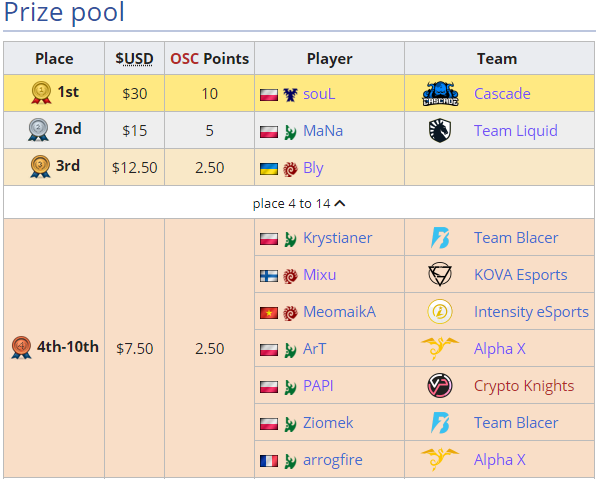Image resolution: width=596 pixels, height=479 pixels.
Task: Click the Zerg race icon next to Bly
Action: [x=290, y=169]
